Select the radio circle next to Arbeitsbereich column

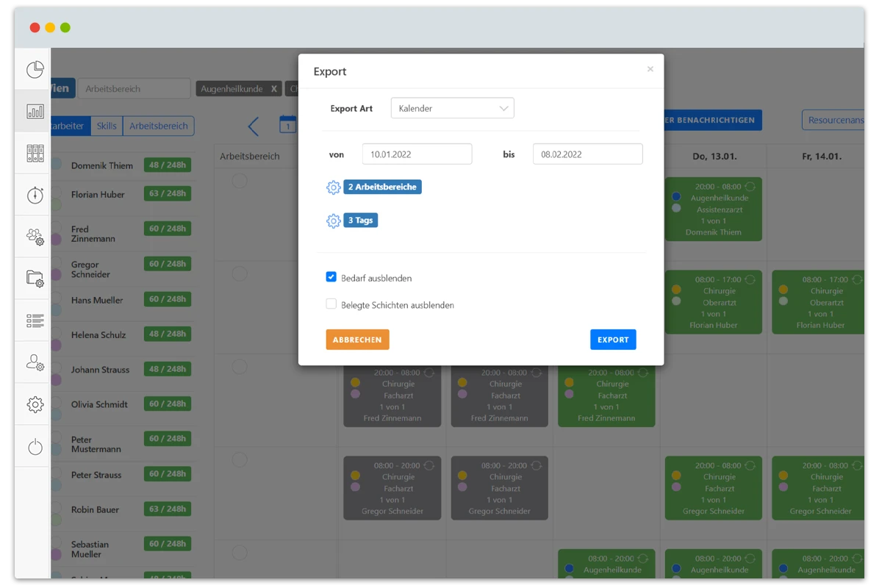click(x=240, y=181)
